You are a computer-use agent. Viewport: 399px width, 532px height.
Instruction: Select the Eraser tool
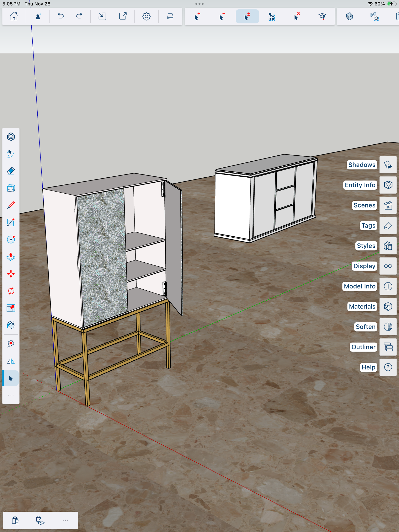(11, 171)
